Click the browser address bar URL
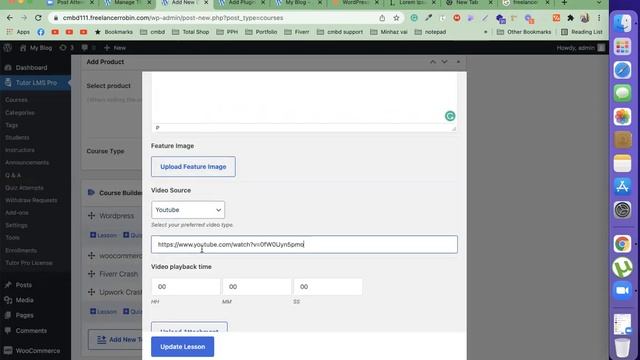This screenshot has width=640, height=360. click(x=173, y=18)
